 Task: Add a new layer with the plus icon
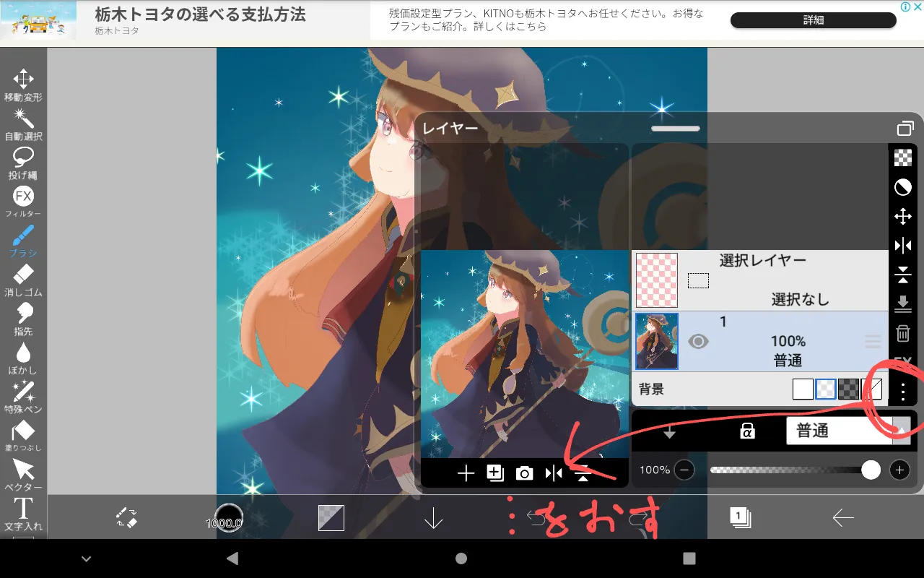pyautogui.click(x=466, y=473)
